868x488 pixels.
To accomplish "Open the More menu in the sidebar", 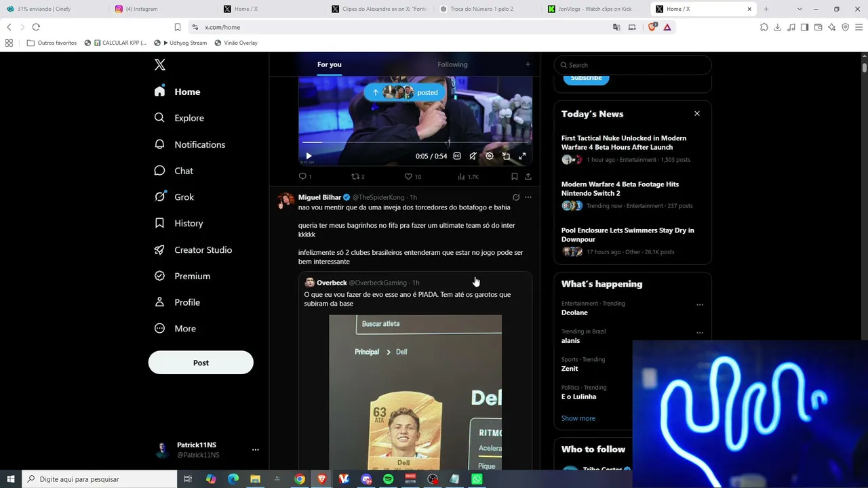I will 175,329.
